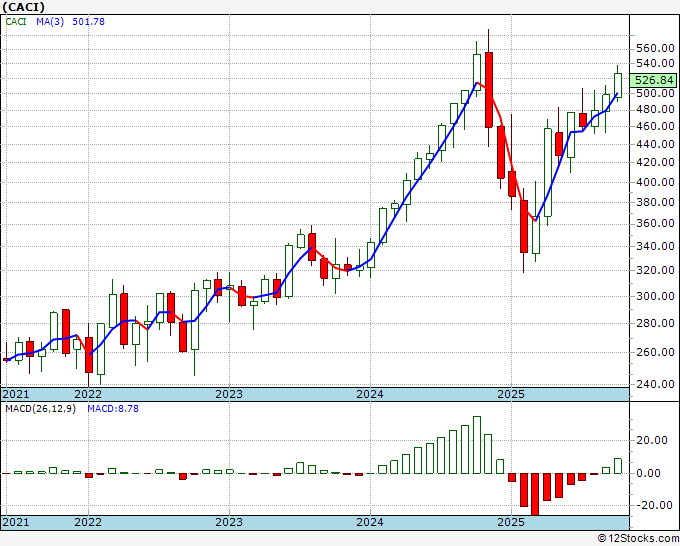The height and width of the screenshot is (546, 680).
Task: Select 2025 on the price chart timeline
Action: pos(511,394)
